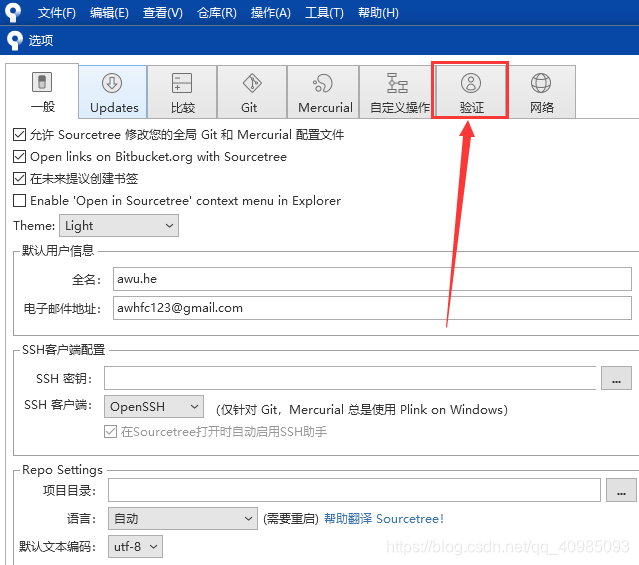Screen dimensions: 639x565
Task: Open the 帮助翻译 Sourcetree! link
Action: coord(383,519)
